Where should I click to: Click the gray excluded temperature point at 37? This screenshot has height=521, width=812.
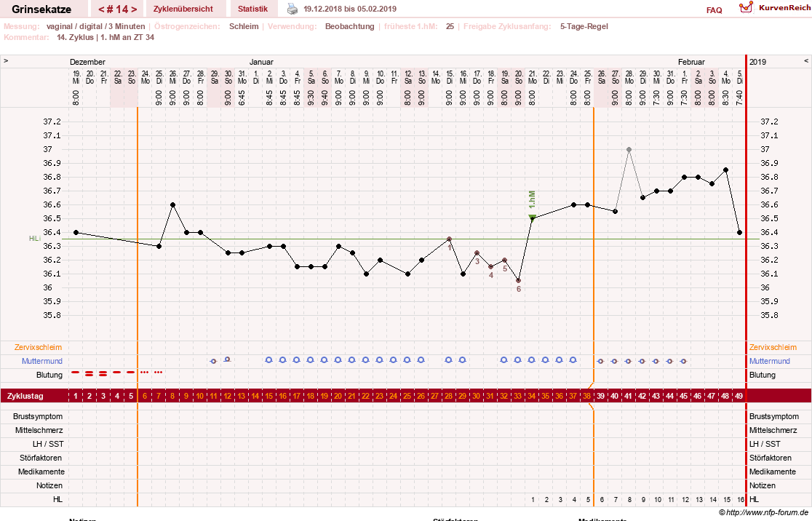[x=629, y=150]
